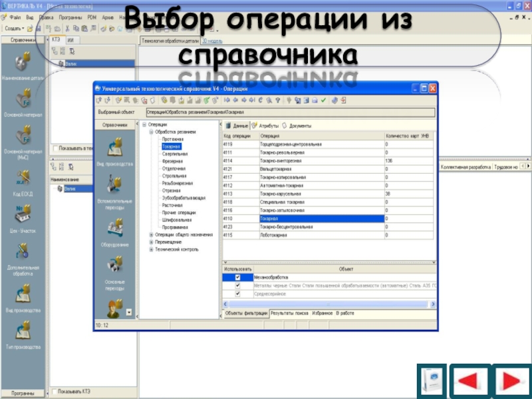Switch to the Атрибуты tab
Image resolution: width=532 pixels, height=399 pixels.
265,126
